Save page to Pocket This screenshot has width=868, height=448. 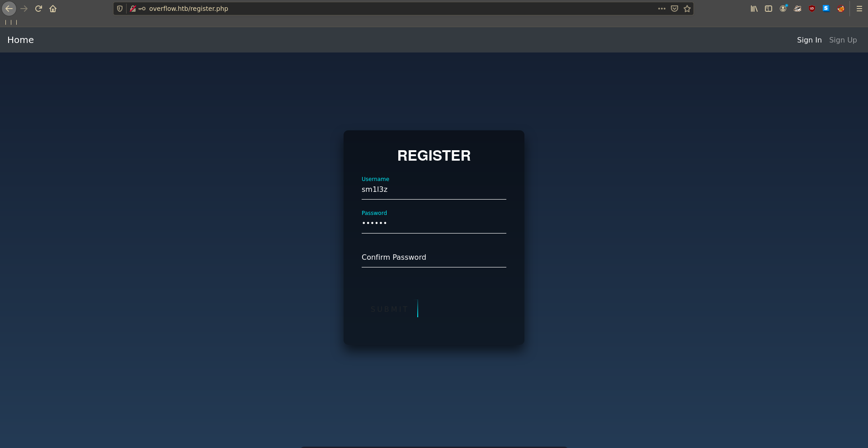point(675,9)
